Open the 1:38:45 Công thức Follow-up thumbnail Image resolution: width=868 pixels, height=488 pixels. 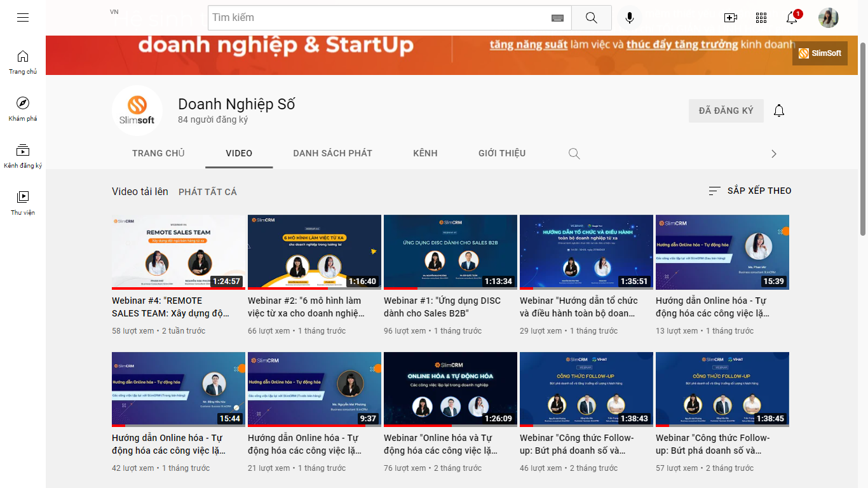click(722, 390)
